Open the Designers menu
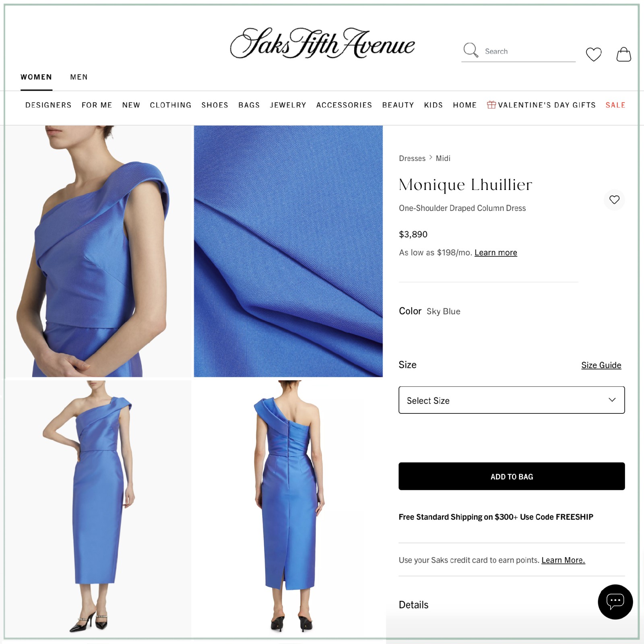This screenshot has width=644, height=644. 48,105
